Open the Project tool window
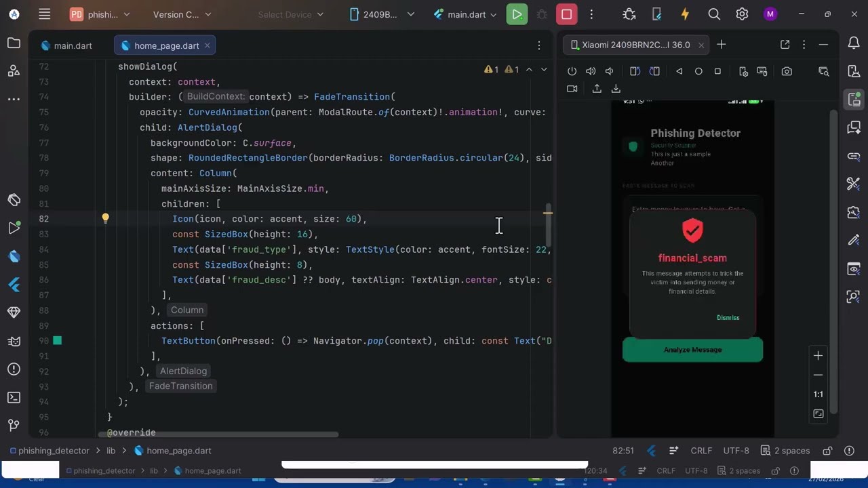The width and height of the screenshot is (868, 488). [x=14, y=43]
